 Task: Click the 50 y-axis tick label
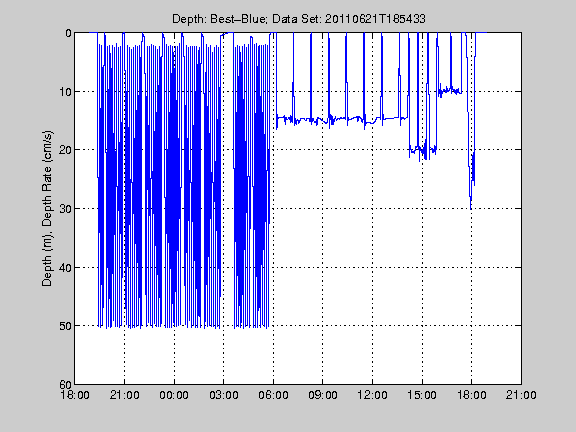65,326
